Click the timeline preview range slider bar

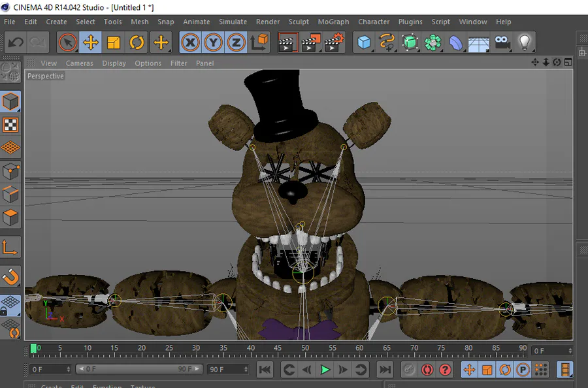click(x=139, y=369)
